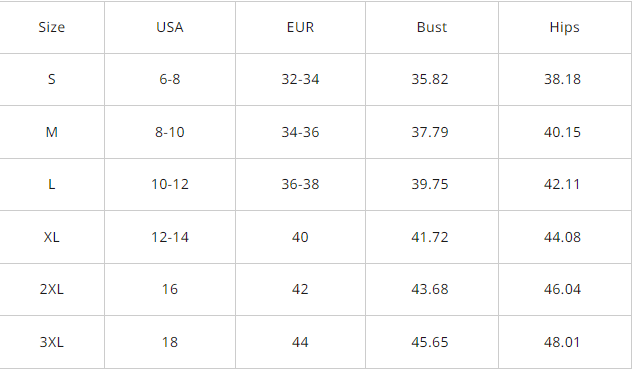Click the Size column header
The width and height of the screenshot is (633, 370).
point(52,27)
